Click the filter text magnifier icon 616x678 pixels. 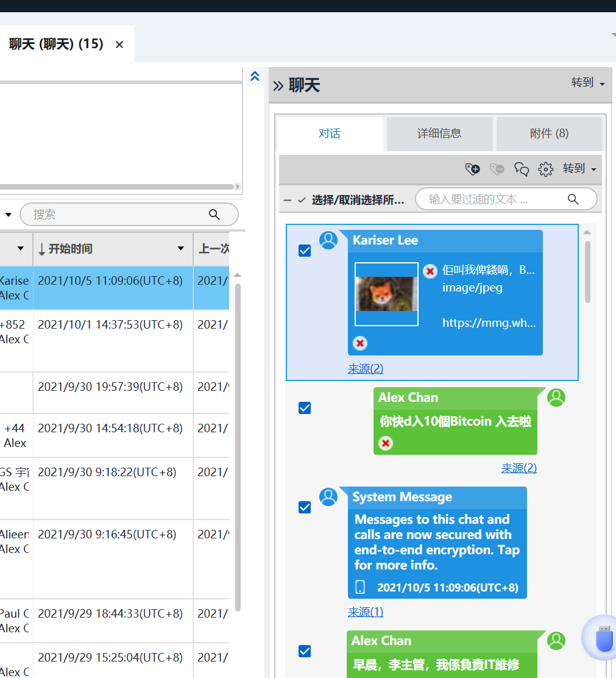click(573, 199)
